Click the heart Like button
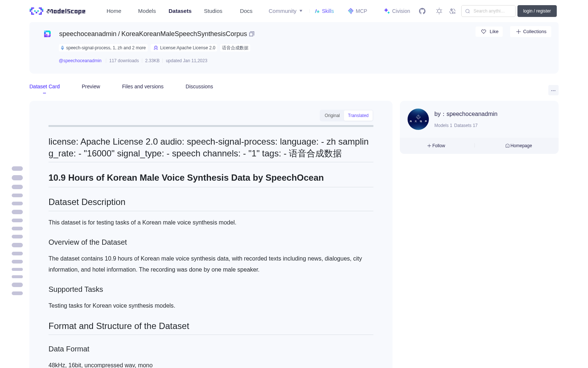Screen dimensions: 588x368 point(489,32)
